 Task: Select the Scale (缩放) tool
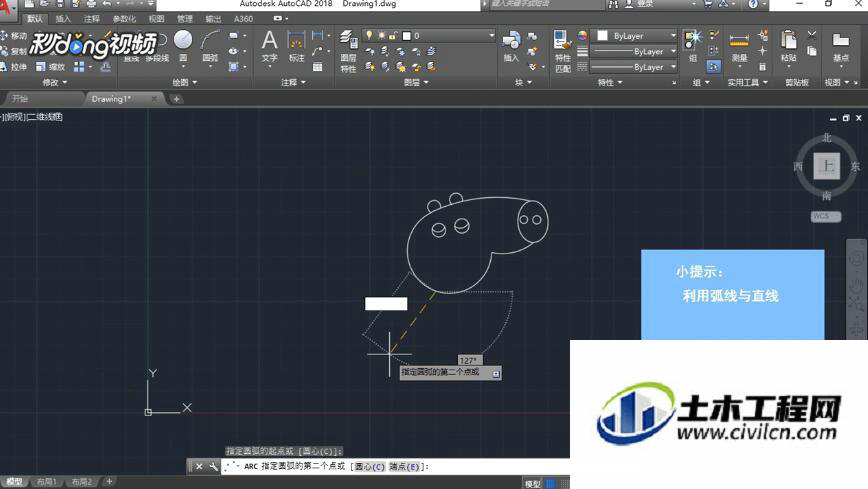51,66
